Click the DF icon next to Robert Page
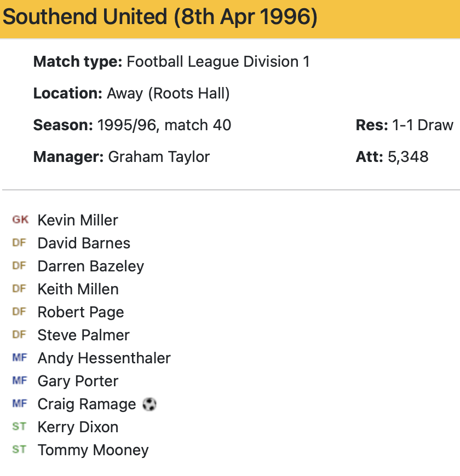This screenshot has width=460, height=476. tap(19, 312)
